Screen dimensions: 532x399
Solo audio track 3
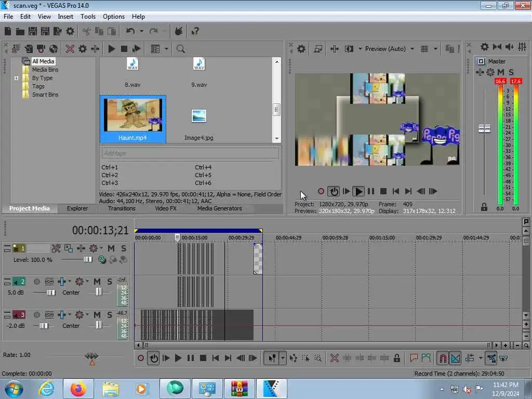(110, 315)
